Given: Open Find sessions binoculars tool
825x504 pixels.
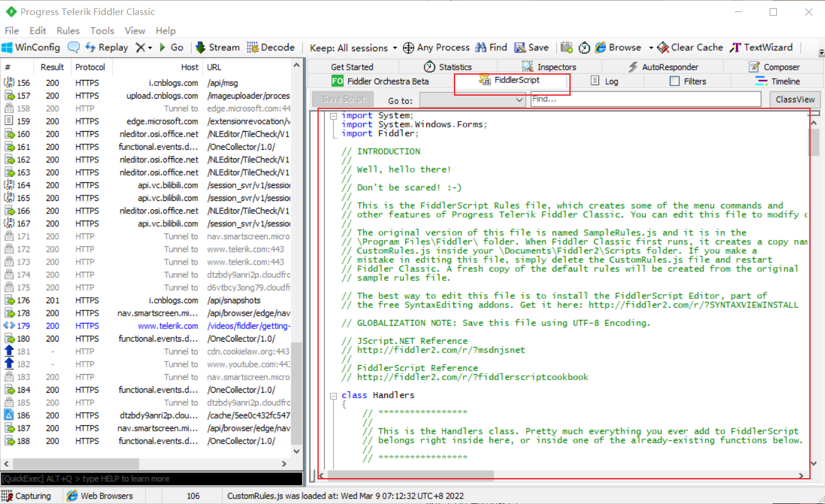Looking at the screenshot, I should pyautogui.click(x=491, y=48).
